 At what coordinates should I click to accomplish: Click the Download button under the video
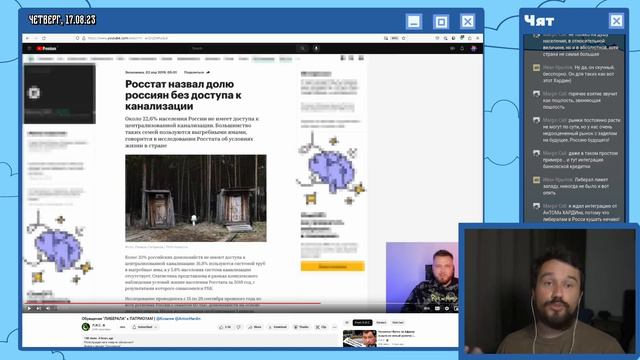(278, 327)
